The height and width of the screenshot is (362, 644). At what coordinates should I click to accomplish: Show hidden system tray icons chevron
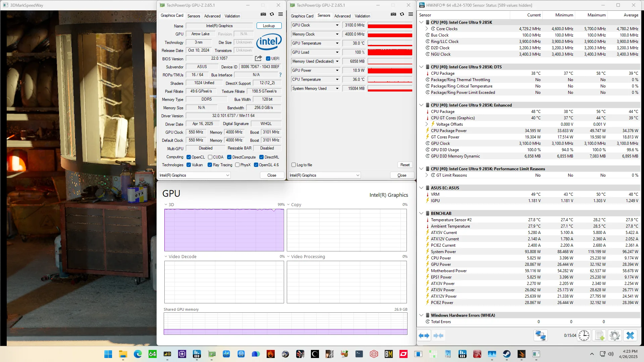[592, 354]
